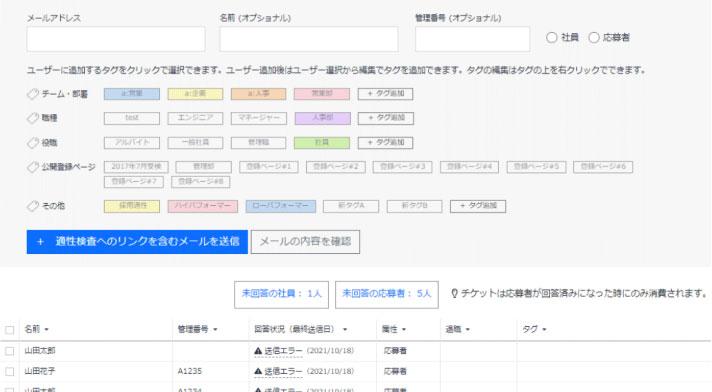Select the 一般社員 tag
This screenshot has width=712, height=392.
coord(195,143)
